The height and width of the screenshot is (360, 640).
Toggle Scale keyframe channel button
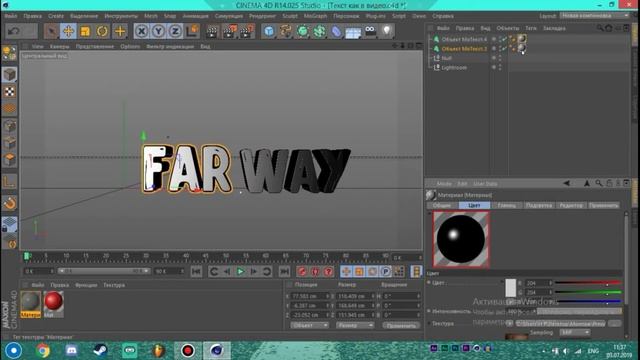pos(359,271)
